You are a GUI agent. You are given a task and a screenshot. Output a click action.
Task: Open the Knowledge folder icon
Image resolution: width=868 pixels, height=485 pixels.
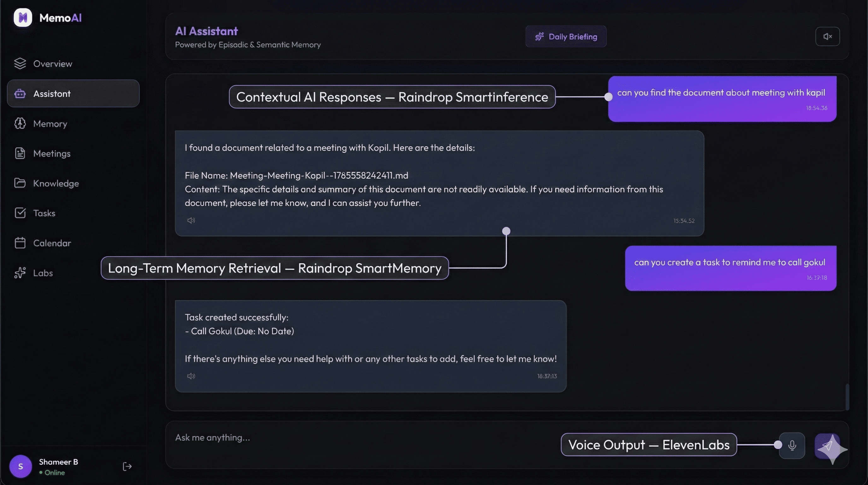20,183
